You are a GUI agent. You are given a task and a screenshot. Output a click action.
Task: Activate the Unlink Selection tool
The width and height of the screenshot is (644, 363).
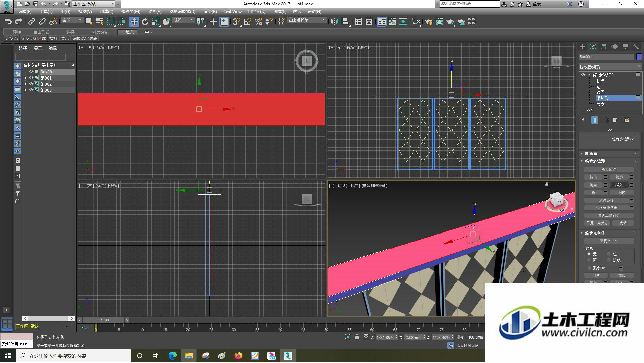point(42,22)
